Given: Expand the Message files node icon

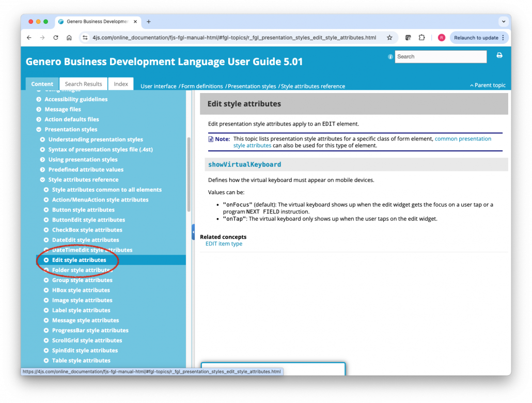Looking at the screenshot, I should [x=39, y=110].
